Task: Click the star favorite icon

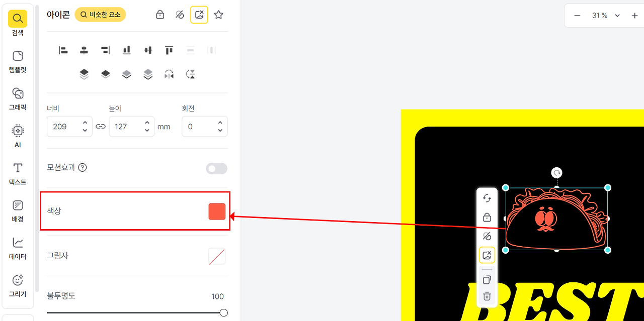Action: (218, 15)
